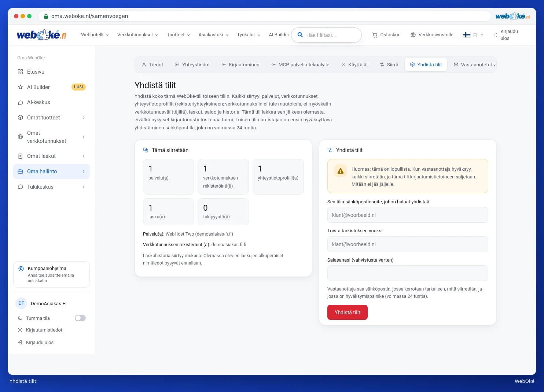
Task: Switch to the Tiedot tab
Action: point(152,64)
